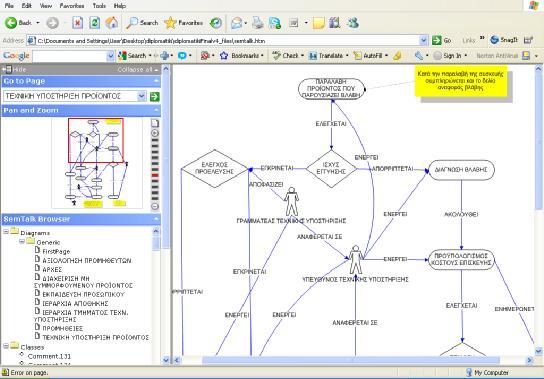Open ΠΡΟΜΗΘΕΙΕΣ diagram in tree
The image size is (544, 379).
click(62, 328)
